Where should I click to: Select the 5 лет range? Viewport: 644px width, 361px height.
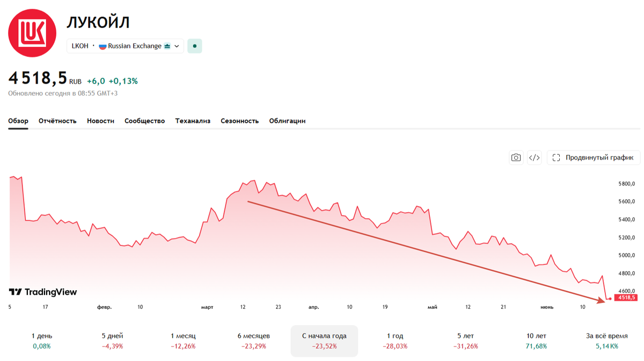pos(466,341)
